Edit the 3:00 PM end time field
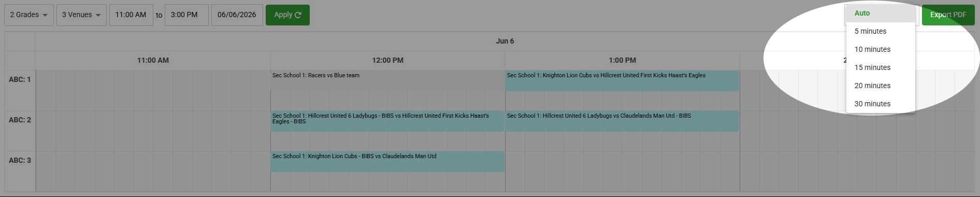The width and height of the screenshot is (980, 197). (186, 15)
